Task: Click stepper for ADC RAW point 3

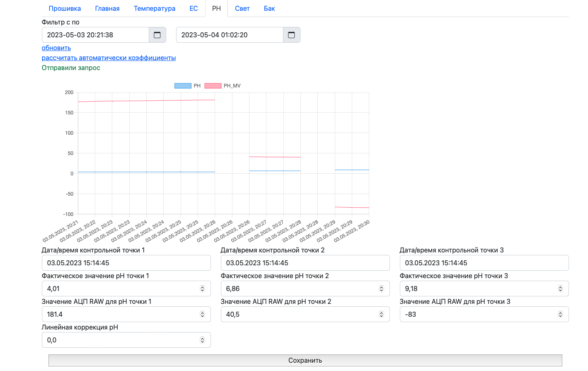Action: point(560,314)
